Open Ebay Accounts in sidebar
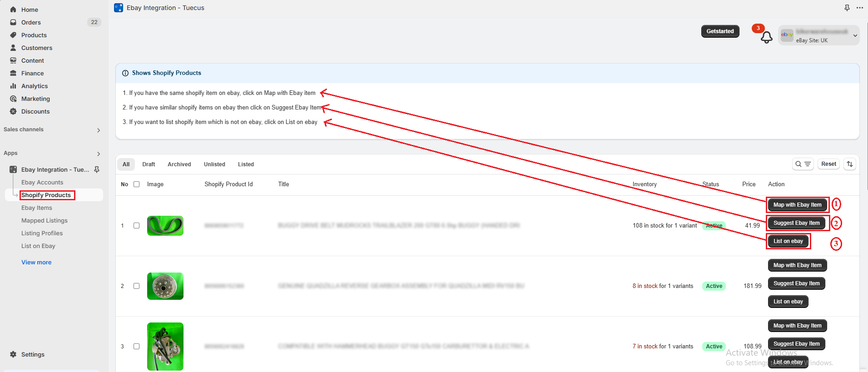Screen dimensions: 868x372 pyautogui.click(x=42, y=182)
